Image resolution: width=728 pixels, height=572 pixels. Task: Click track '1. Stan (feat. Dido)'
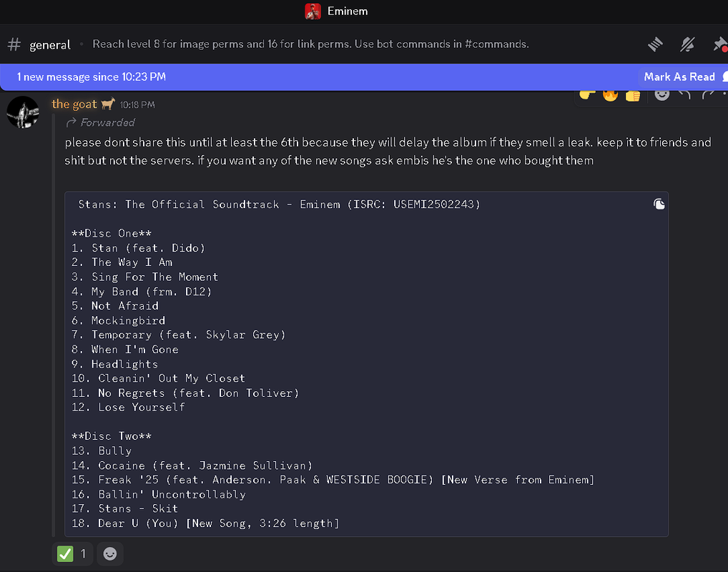138,248
